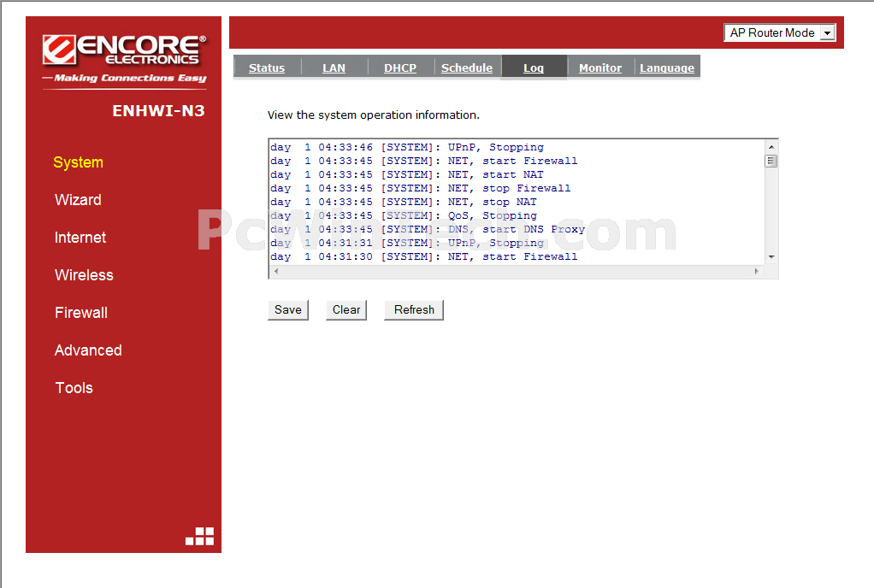Go to the Wireless sidebar section

84,275
